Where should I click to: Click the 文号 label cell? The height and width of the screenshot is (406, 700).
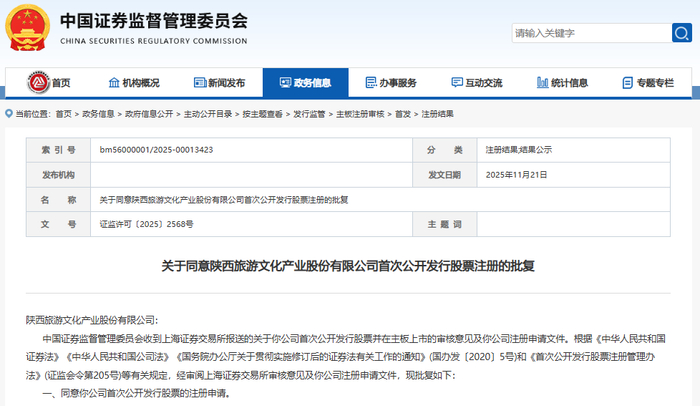[x=58, y=224]
